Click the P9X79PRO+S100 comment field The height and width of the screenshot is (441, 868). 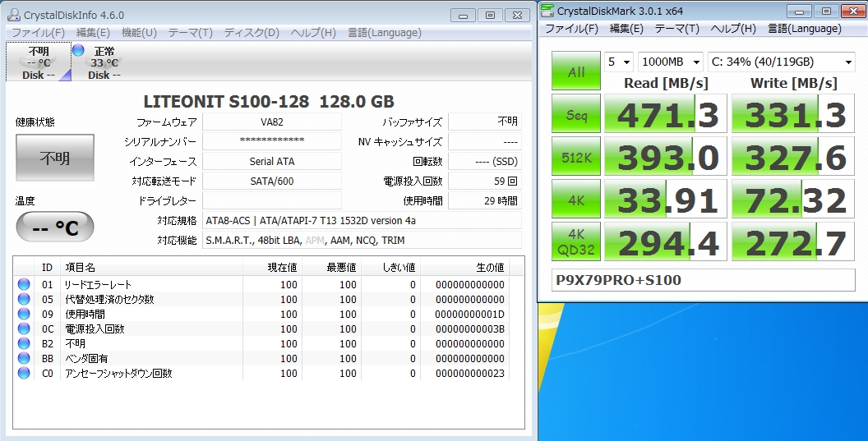point(704,280)
